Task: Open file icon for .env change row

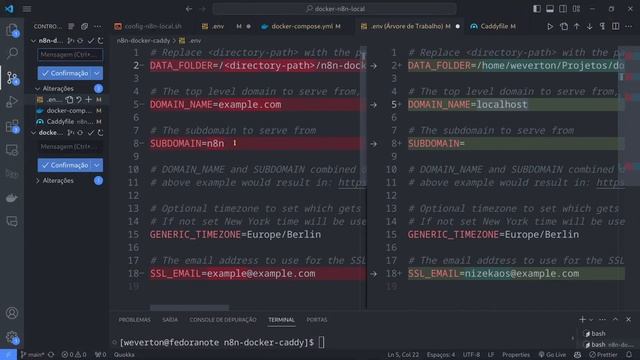Action: pos(69,100)
